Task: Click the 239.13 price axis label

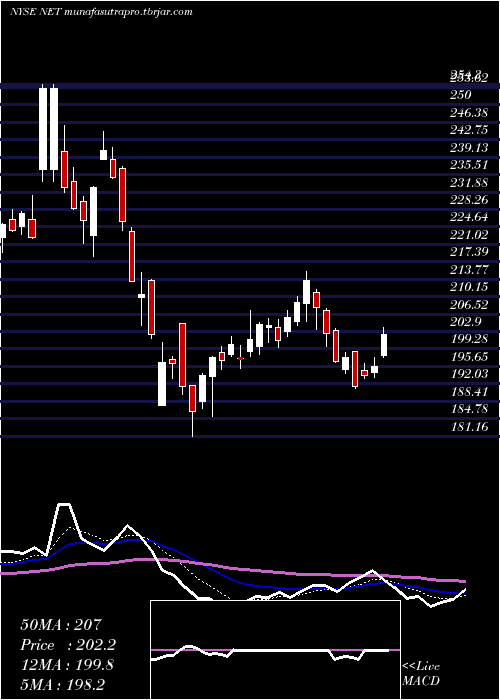Action: tap(469, 147)
